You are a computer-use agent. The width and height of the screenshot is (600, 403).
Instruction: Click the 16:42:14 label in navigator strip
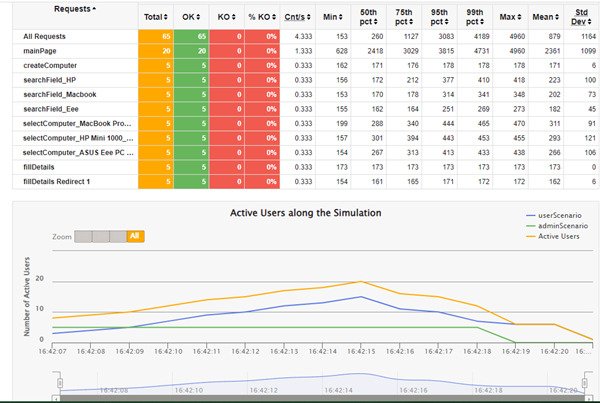(338, 390)
